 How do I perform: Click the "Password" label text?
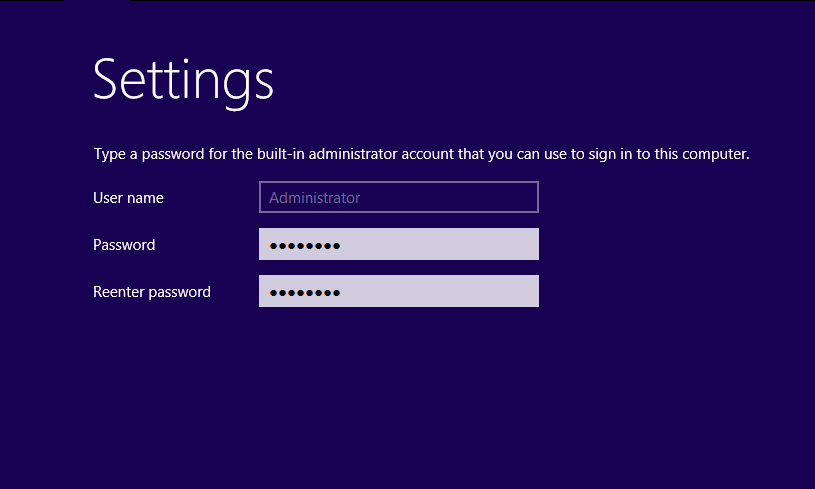(x=124, y=245)
